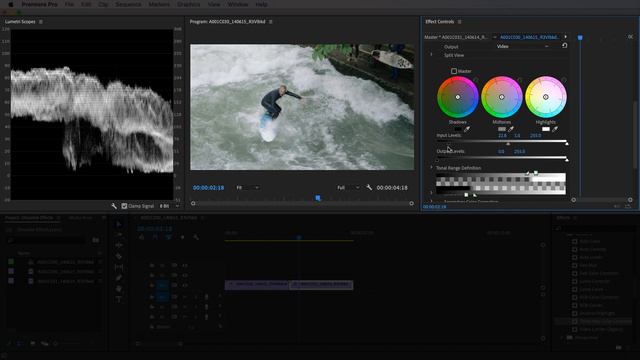Open the Apple menu
The height and width of the screenshot is (360, 640).
click(x=11, y=4)
